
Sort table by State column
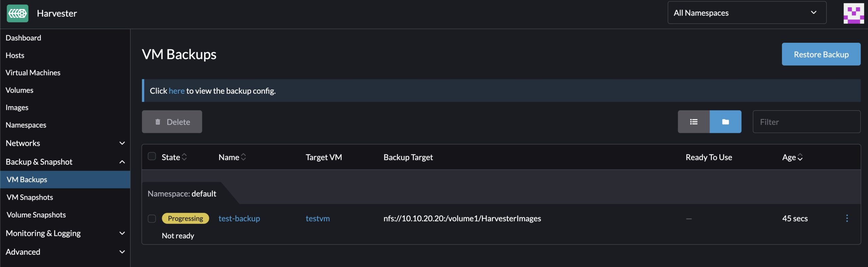[174, 157]
